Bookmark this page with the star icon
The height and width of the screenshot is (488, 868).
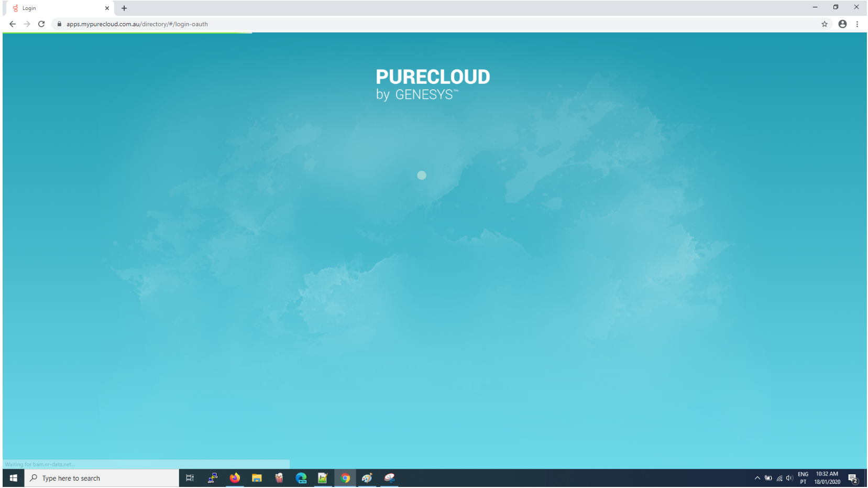pos(825,24)
